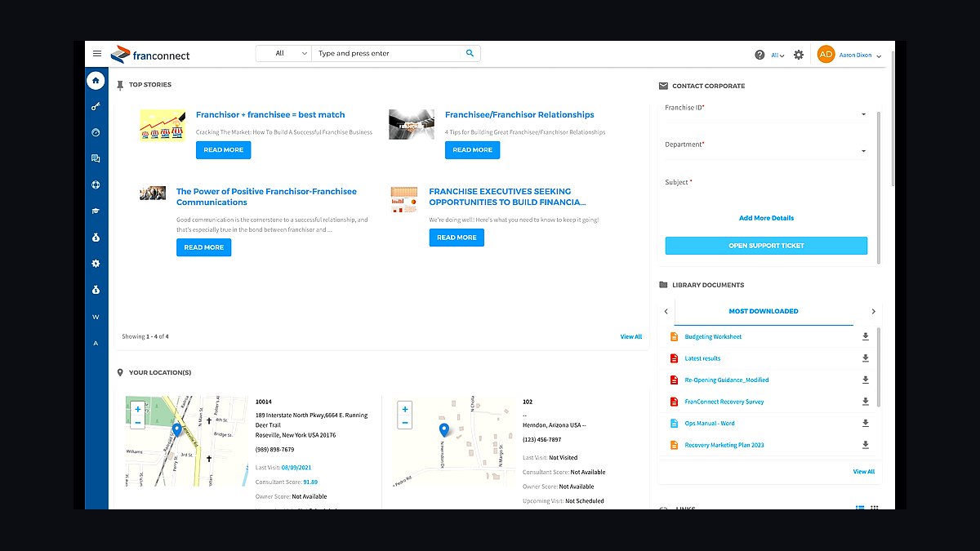Screen dimensions: 980x551
Task: Open consultant score 91.89 link
Action: 310,482
